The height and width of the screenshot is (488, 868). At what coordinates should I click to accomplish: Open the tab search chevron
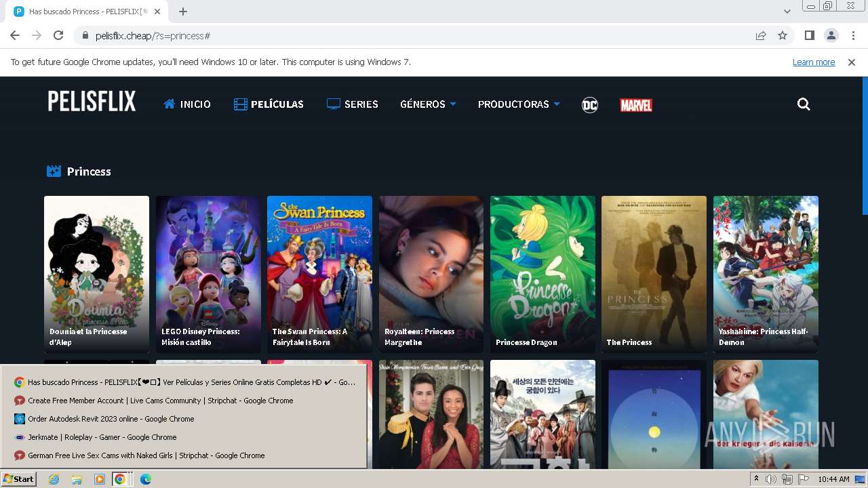787,12
